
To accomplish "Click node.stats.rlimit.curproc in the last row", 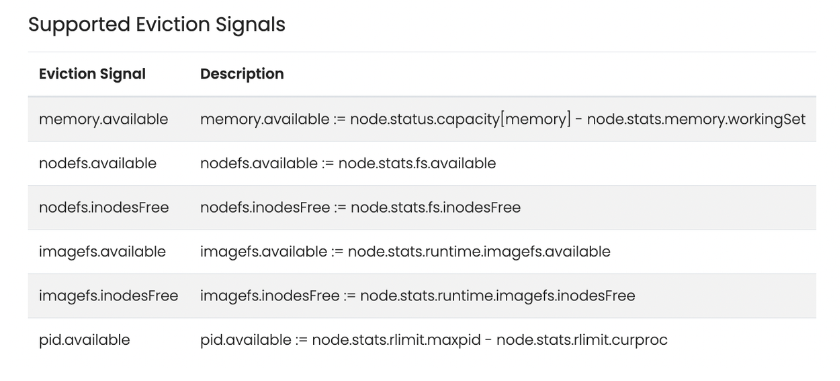I will pos(582,340).
